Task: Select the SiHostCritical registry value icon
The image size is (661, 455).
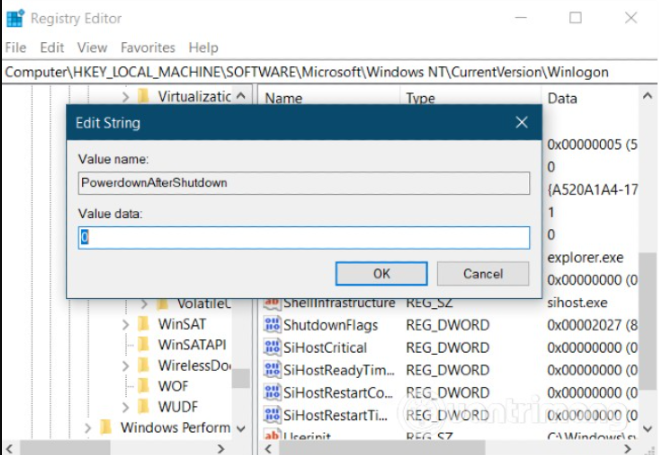Action: (x=272, y=347)
